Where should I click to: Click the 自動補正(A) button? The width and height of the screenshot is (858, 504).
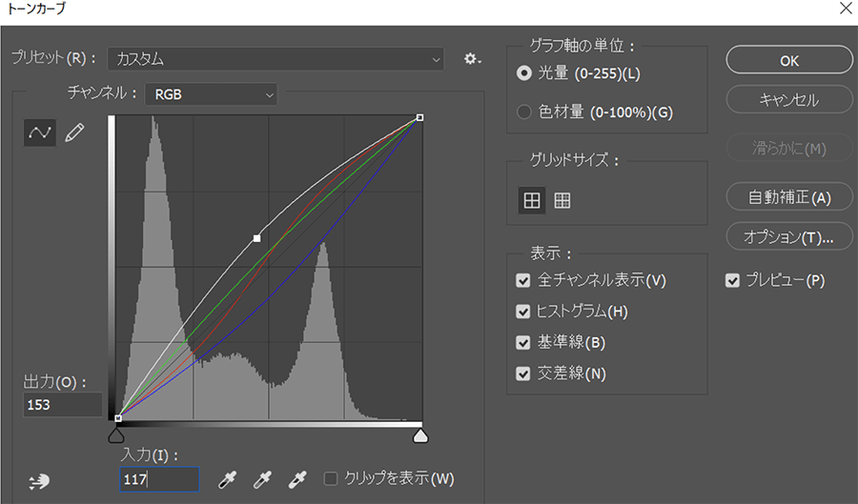pos(789,197)
